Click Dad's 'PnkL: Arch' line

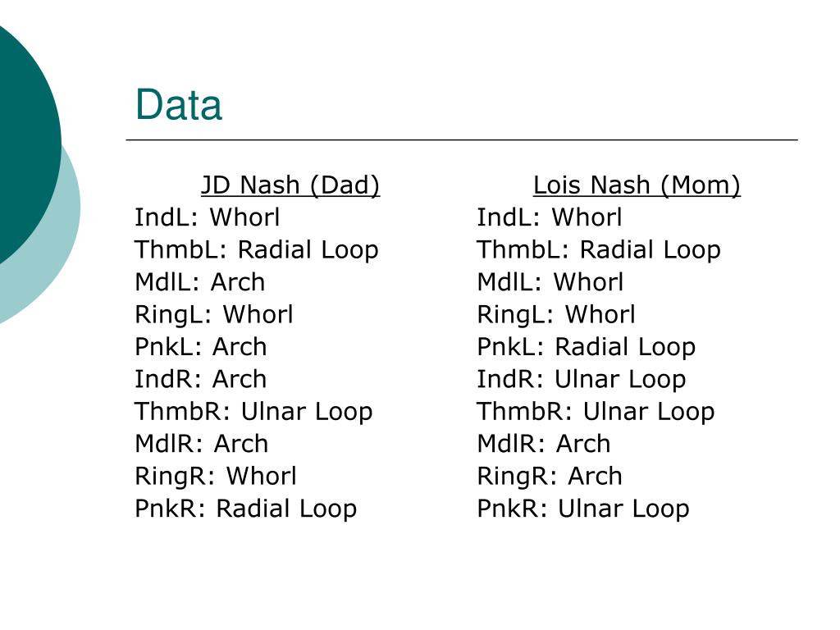(x=200, y=347)
